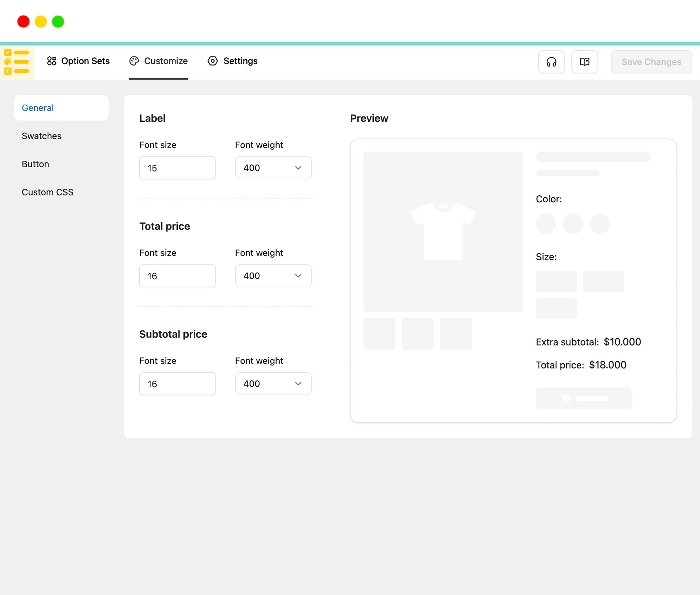
Task: Open documentation book icon
Action: point(584,62)
